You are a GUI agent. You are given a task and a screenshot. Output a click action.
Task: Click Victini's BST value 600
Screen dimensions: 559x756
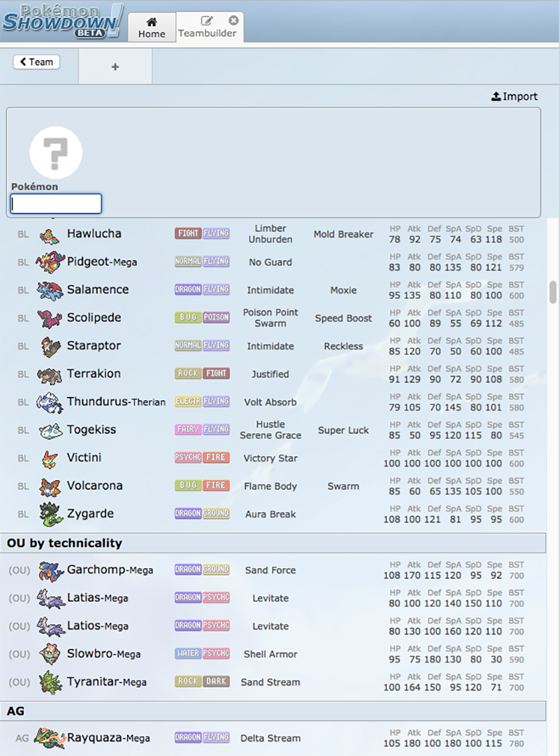(516, 463)
